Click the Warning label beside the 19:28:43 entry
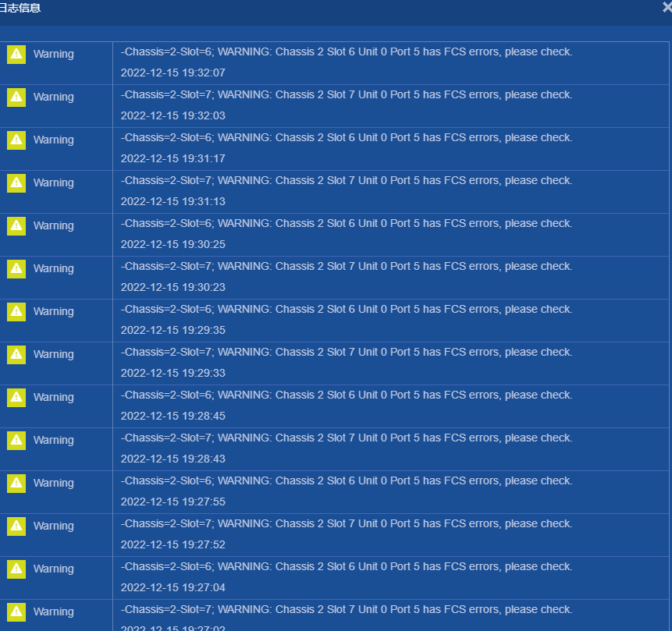This screenshot has width=672, height=631. [54, 441]
